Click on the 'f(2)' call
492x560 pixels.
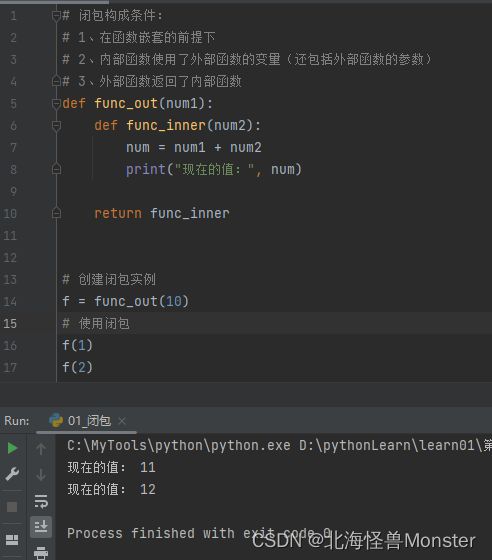(x=77, y=367)
